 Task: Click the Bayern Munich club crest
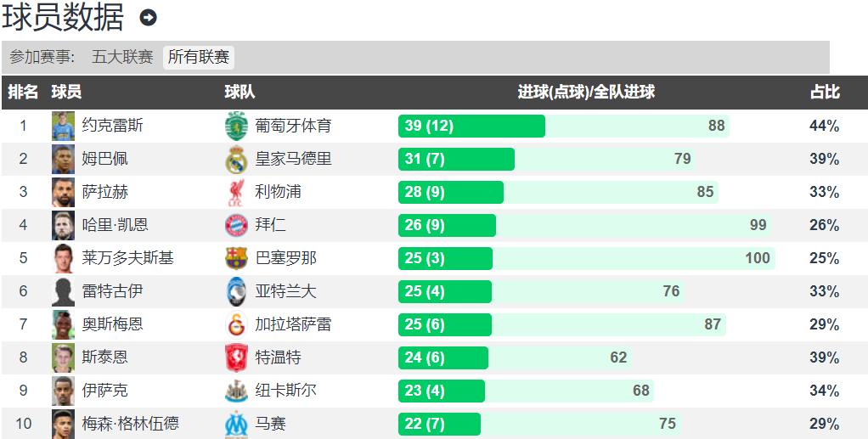click(236, 225)
